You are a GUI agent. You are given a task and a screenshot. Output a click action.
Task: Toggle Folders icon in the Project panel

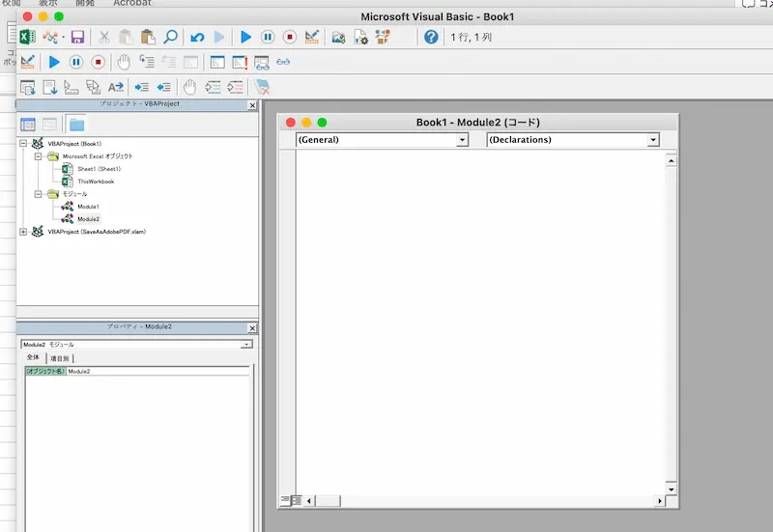(76, 125)
